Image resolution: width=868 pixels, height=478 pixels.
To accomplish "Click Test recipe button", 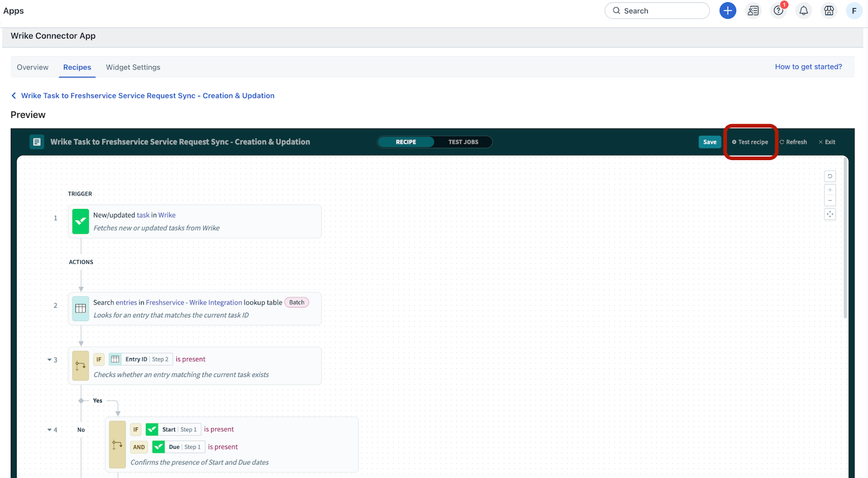I will coord(750,142).
